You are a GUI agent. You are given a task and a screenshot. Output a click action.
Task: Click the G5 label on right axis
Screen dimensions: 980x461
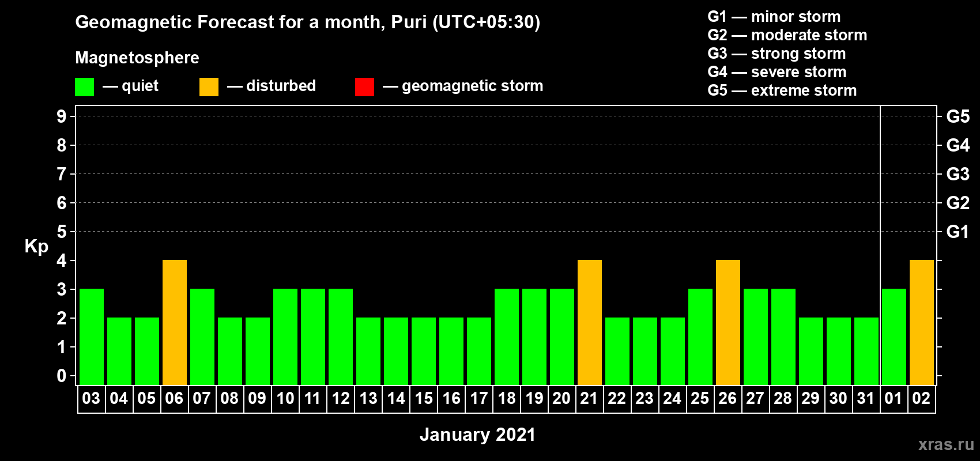click(x=958, y=116)
